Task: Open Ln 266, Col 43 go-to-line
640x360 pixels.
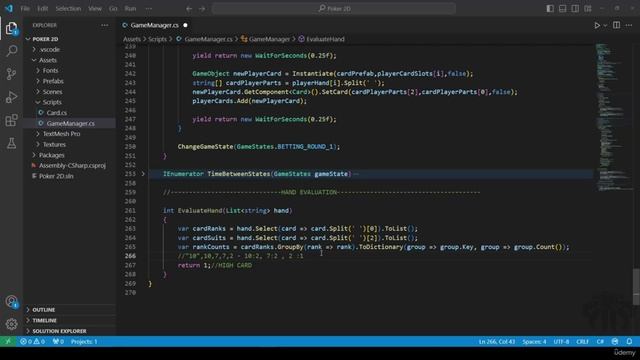Action: click(497, 342)
